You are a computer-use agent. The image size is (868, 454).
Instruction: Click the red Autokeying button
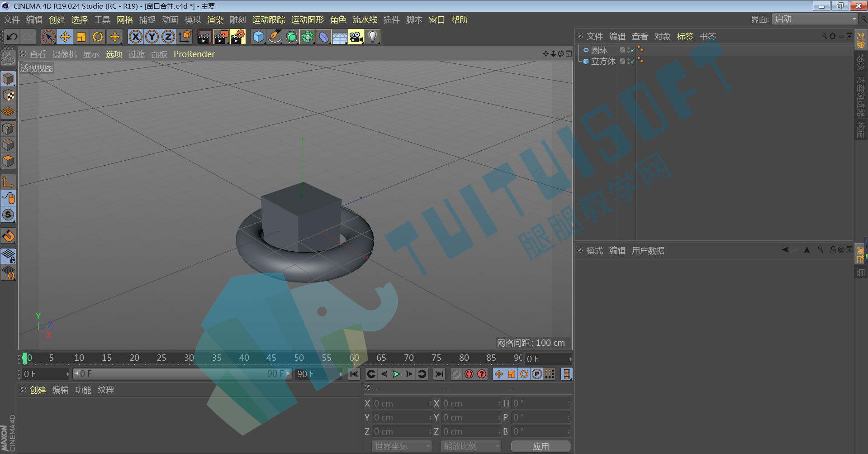[469, 374]
